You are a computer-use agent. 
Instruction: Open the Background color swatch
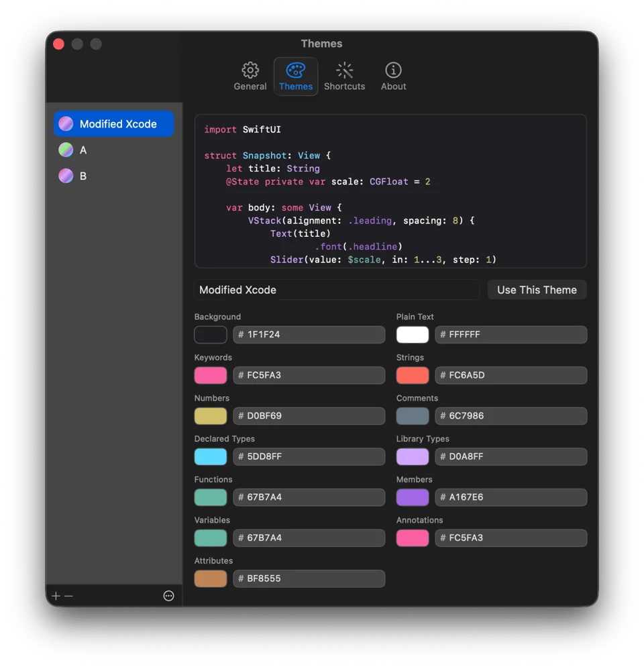(211, 334)
